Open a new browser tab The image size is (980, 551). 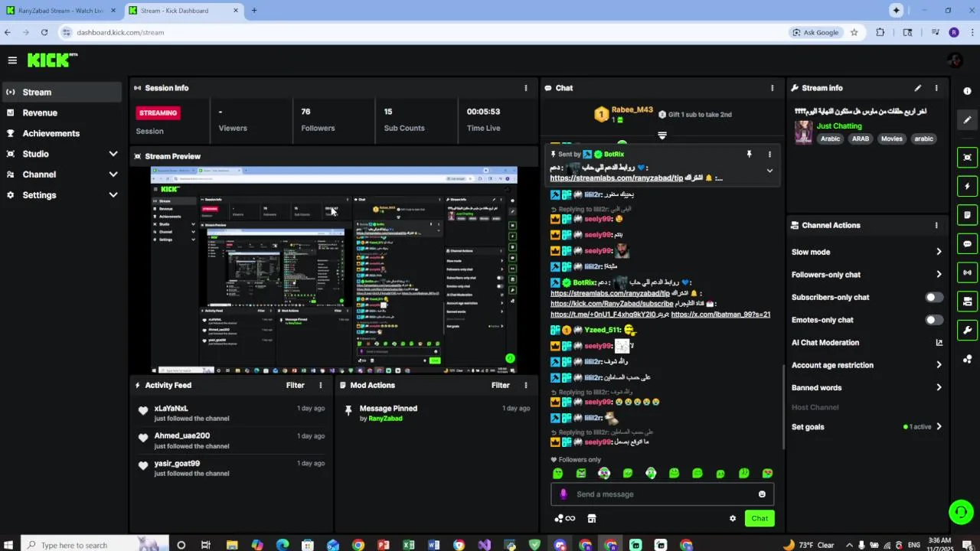pos(254,11)
